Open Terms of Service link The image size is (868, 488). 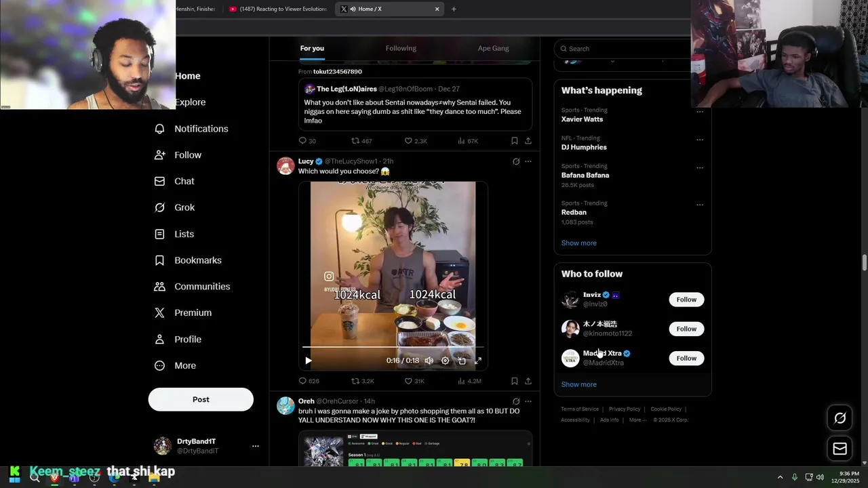coord(580,409)
